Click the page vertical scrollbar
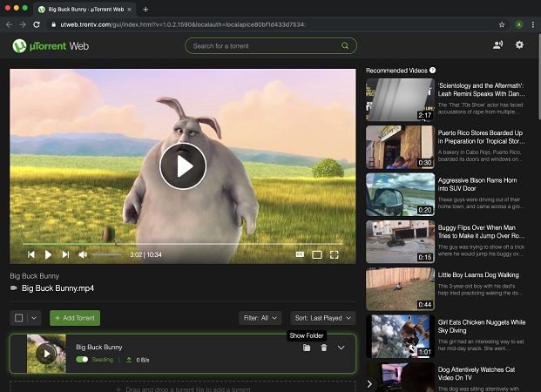 539,77
